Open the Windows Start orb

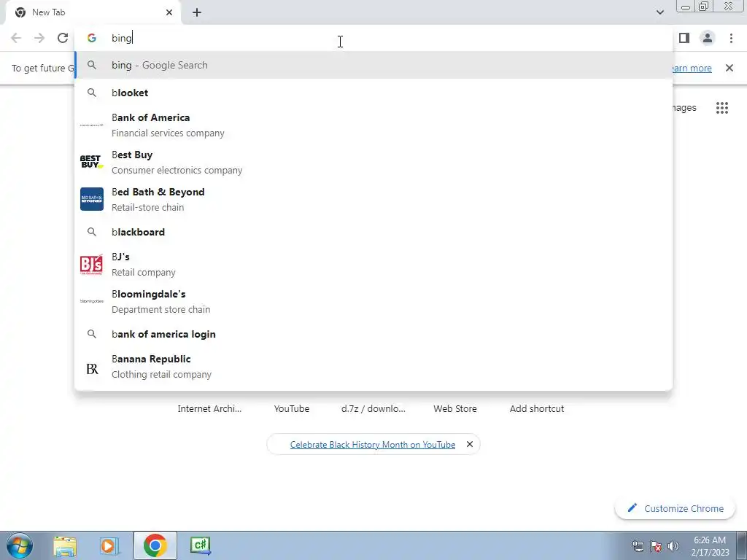[x=20, y=545]
